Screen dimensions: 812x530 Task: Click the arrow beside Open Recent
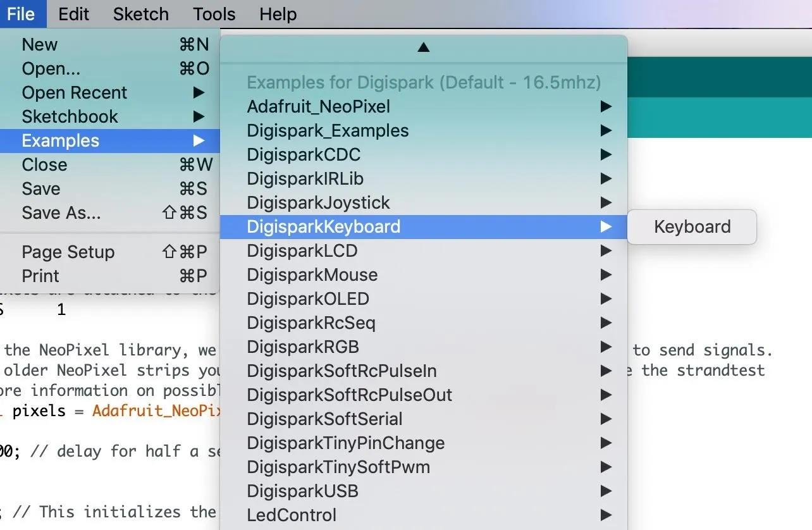click(x=199, y=92)
